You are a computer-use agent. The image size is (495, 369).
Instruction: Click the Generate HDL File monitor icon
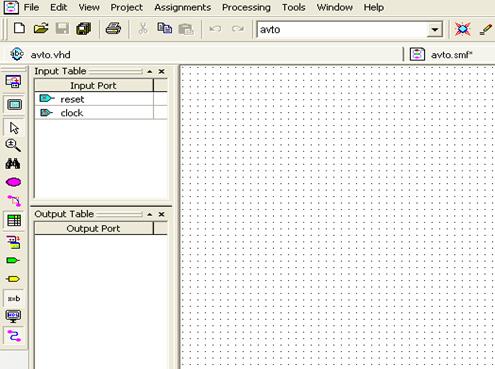[13, 316]
